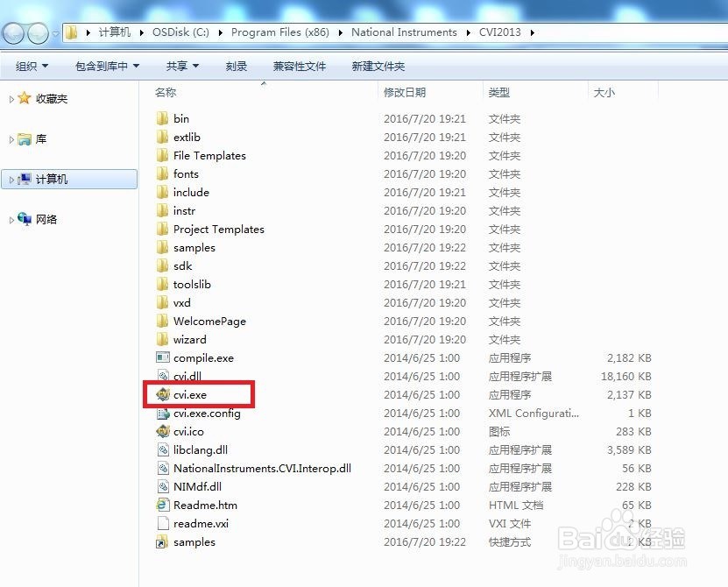Click the include folder icon
The width and height of the screenshot is (728, 587).
click(162, 192)
